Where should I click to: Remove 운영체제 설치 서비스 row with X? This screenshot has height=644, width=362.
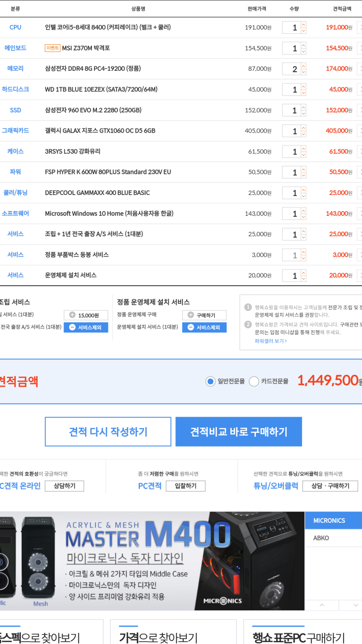tap(360, 275)
